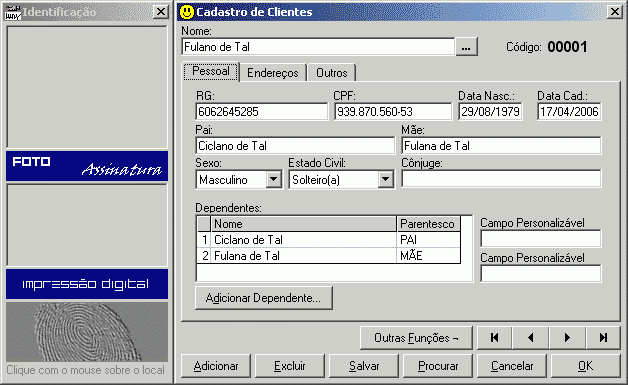Screen dimensions: 628x385
Task: Click the Cancelar button
Action: (512, 366)
